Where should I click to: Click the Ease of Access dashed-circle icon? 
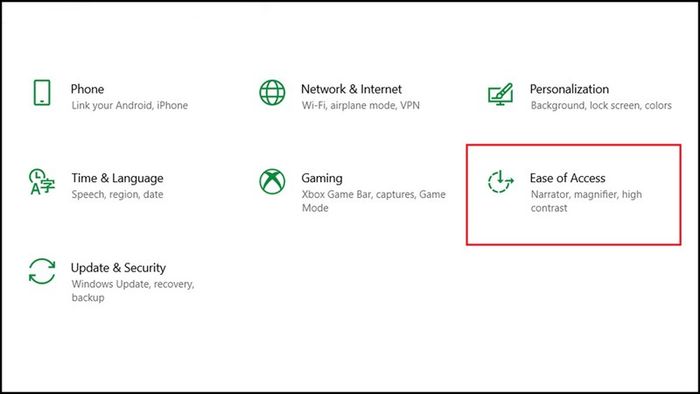click(500, 182)
